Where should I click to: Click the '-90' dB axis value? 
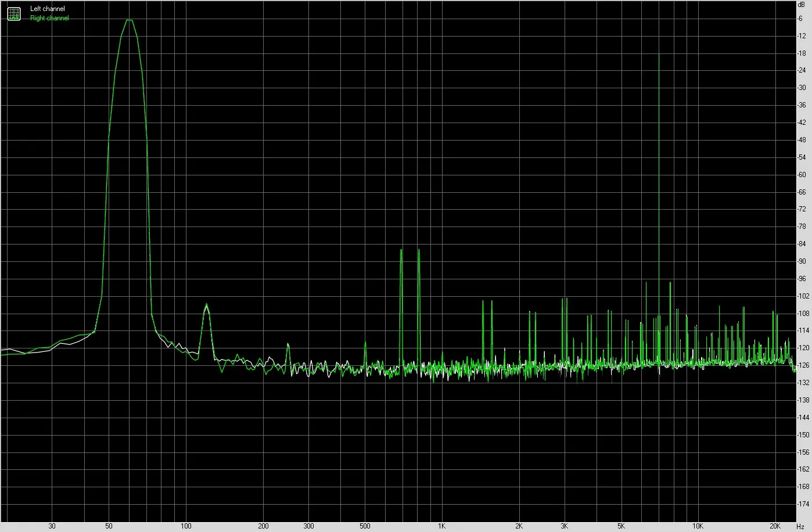point(802,262)
